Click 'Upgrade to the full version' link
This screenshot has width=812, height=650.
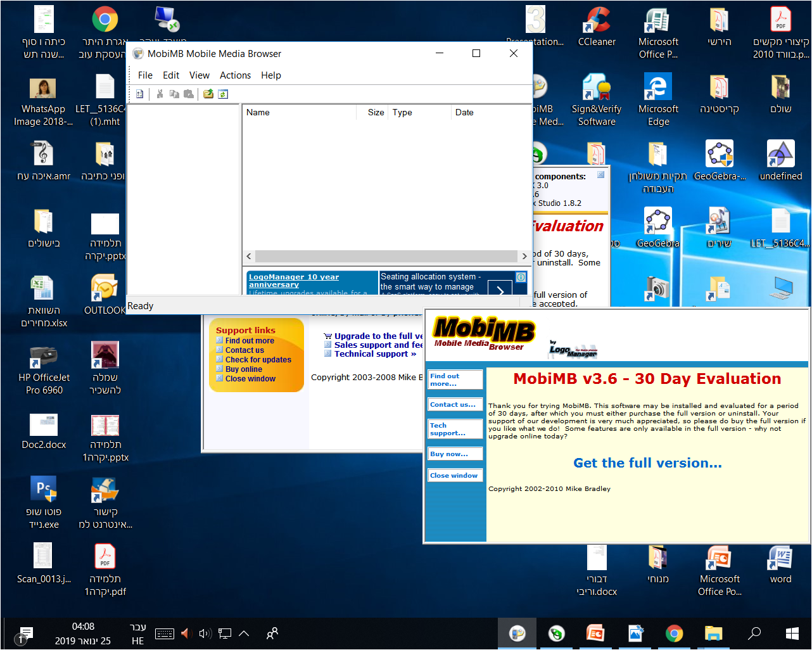tap(378, 336)
